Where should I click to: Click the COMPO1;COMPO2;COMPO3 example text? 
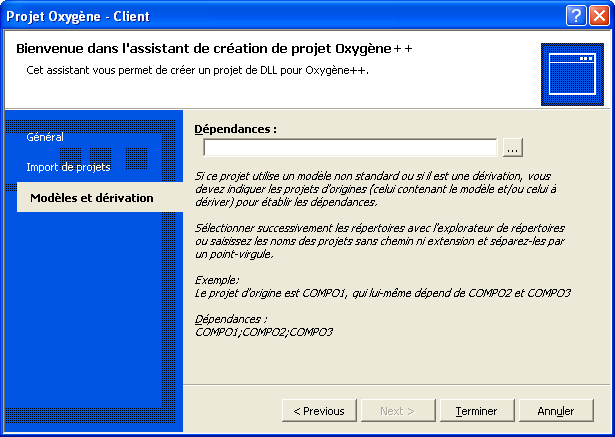tap(264, 332)
